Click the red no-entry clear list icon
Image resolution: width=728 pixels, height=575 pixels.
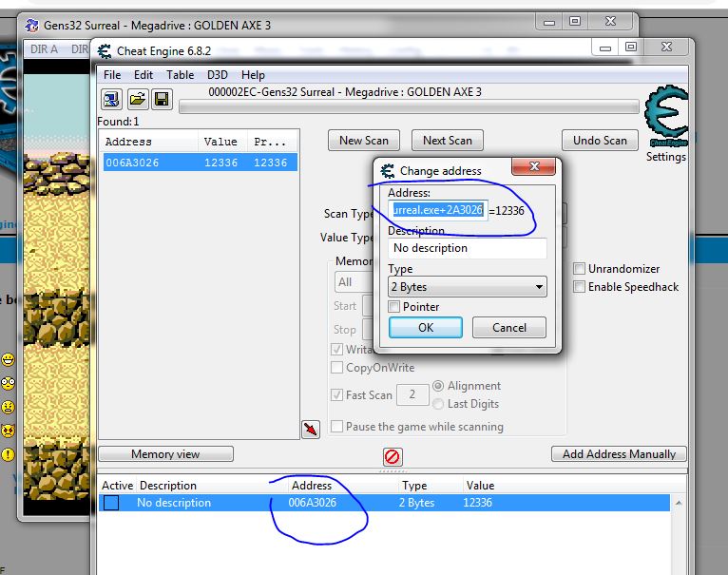point(393,456)
